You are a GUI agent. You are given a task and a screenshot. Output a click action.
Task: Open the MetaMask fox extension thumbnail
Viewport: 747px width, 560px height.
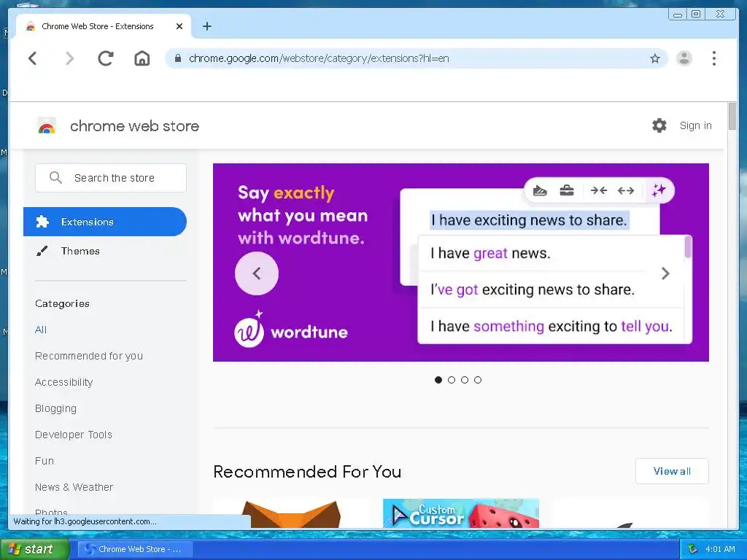(292, 514)
